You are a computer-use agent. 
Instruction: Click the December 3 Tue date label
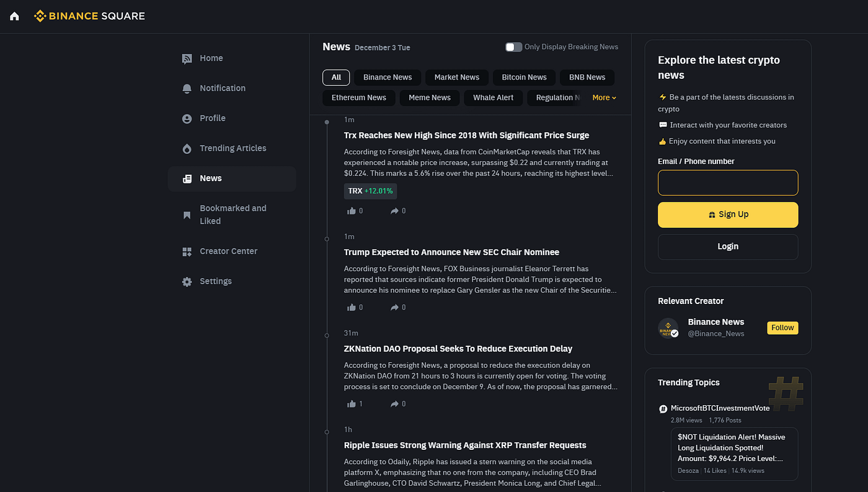pos(383,48)
